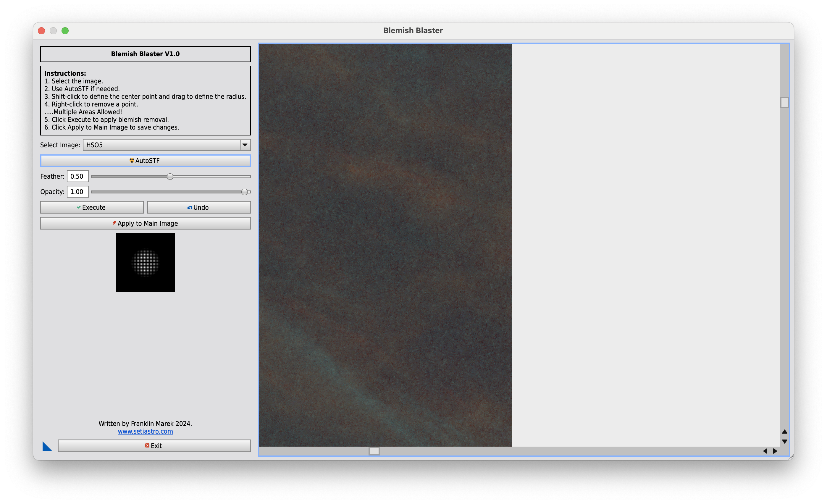Screen dimensions: 827x504
Task: Click the Instructions heading text
Action: [65, 73]
